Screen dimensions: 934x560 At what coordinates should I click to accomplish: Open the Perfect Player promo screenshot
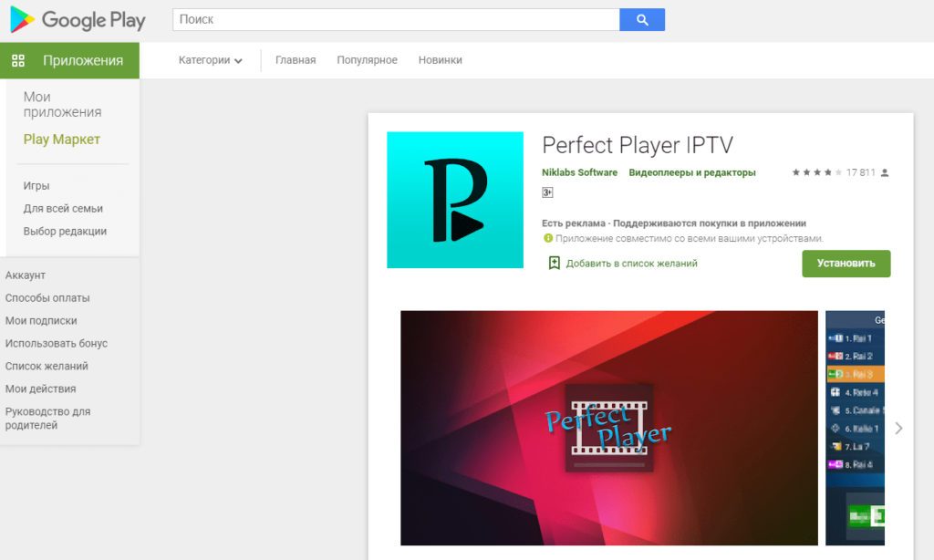pyautogui.click(x=609, y=428)
